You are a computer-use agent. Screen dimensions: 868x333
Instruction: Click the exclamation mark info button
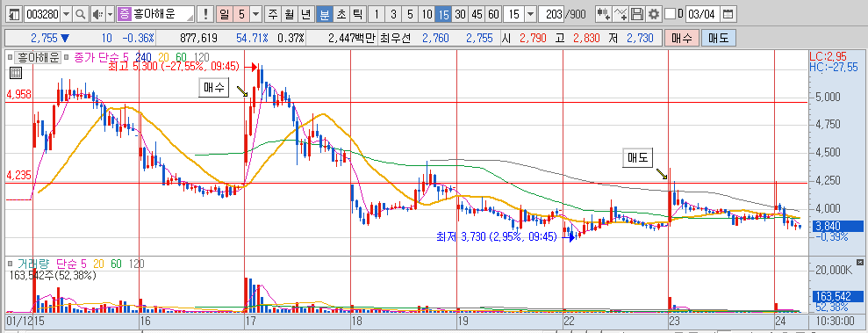coord(206,14)
